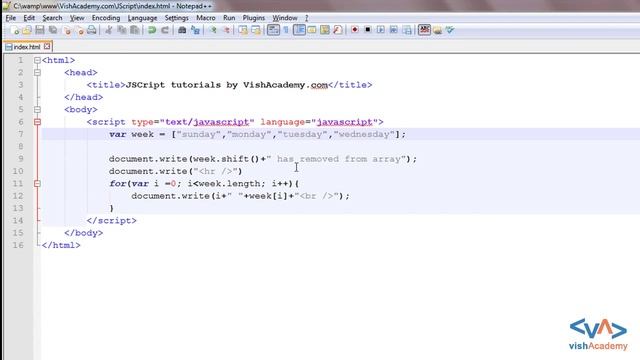This screenshot has width=640, height=360.
Task: Open the View menu
Action: [x=77, y=18]
